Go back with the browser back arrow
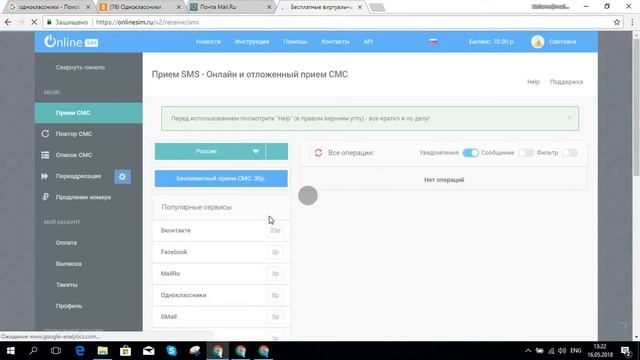Viewport: 640px width, 360px height. coord(8,22)
